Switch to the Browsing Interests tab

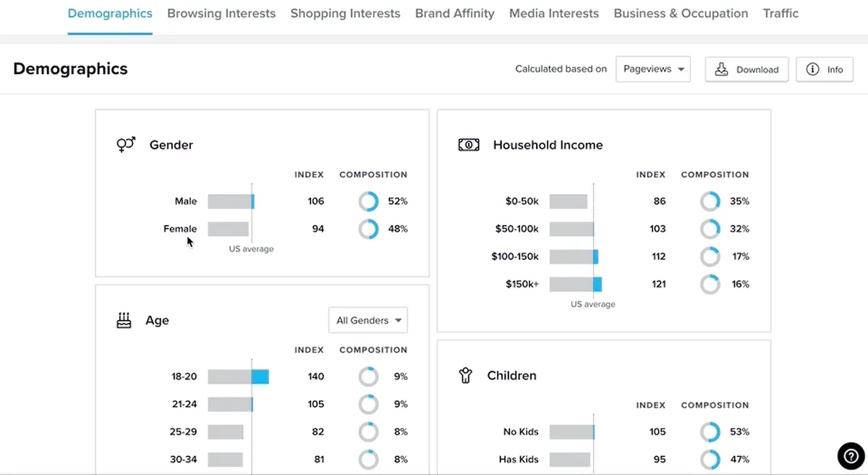tap(221, 13)
